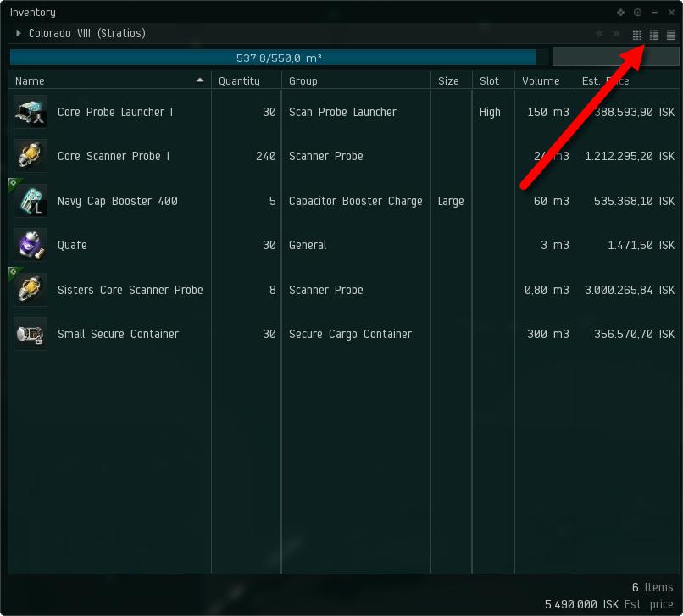683x616 pixels.
Task: Switch to details view mode
Action: pyautogui.click(x=654, y=35)
